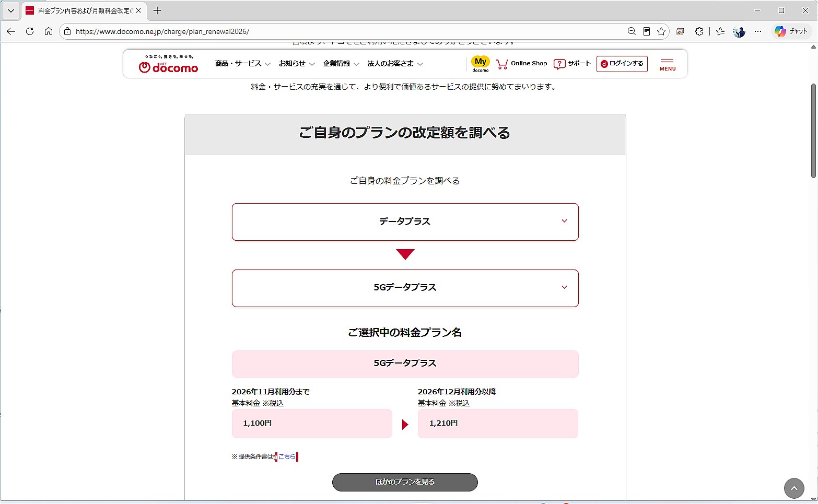Click the ログインする button

622,64
